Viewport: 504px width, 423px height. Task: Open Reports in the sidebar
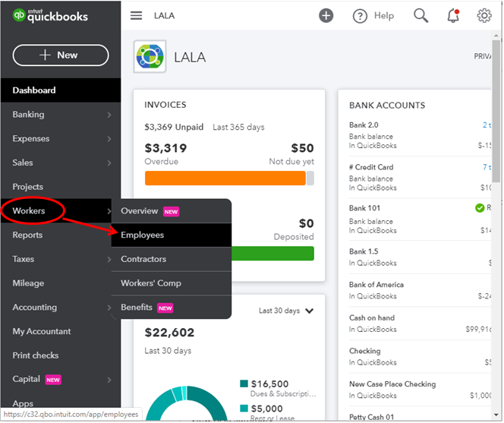tap(27, 235)
